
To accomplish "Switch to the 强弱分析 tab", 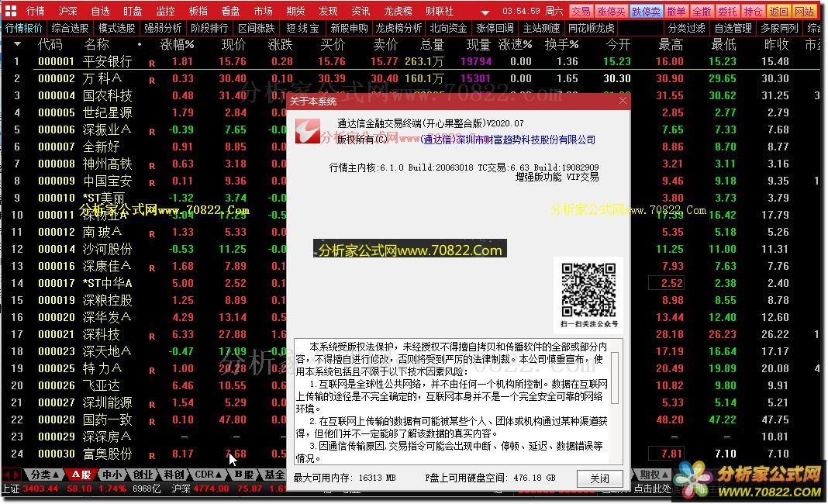I will [163, 28].
